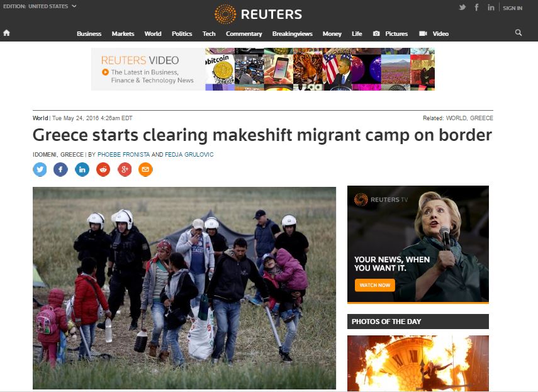The width and height of the screenshot is (538, 392).
Task: Open Reuters Facebook page from header
Action: 477,8
